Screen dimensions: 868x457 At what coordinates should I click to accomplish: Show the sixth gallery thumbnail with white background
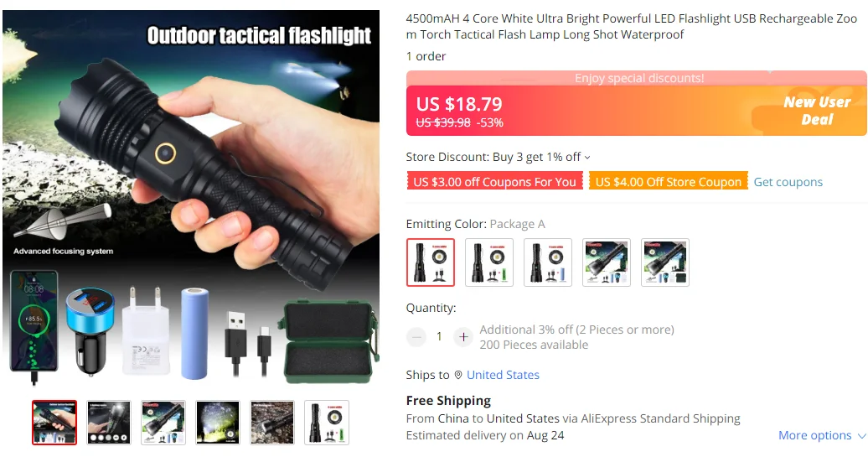click(x=327, y=423)
